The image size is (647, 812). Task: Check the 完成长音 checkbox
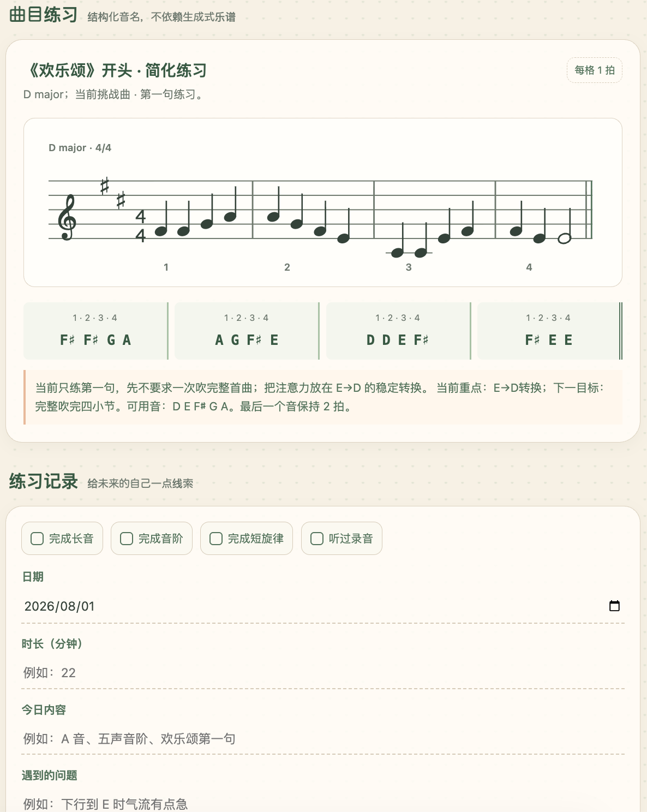[x=37, y=539]
